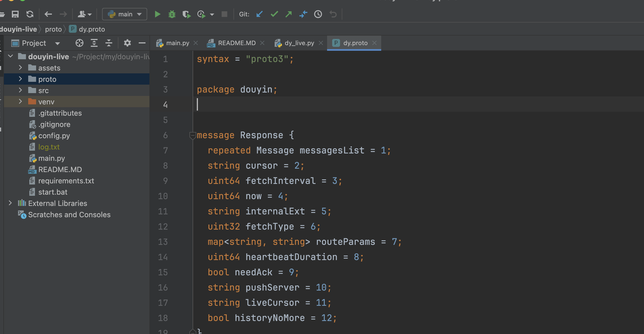Update project from Git

coord(259,14)
